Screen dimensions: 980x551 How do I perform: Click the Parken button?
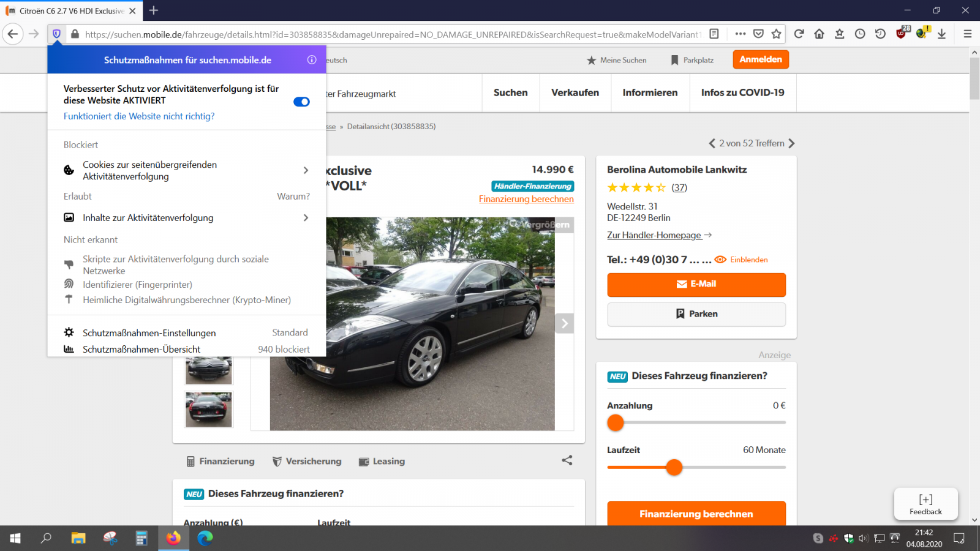(696, 314)
